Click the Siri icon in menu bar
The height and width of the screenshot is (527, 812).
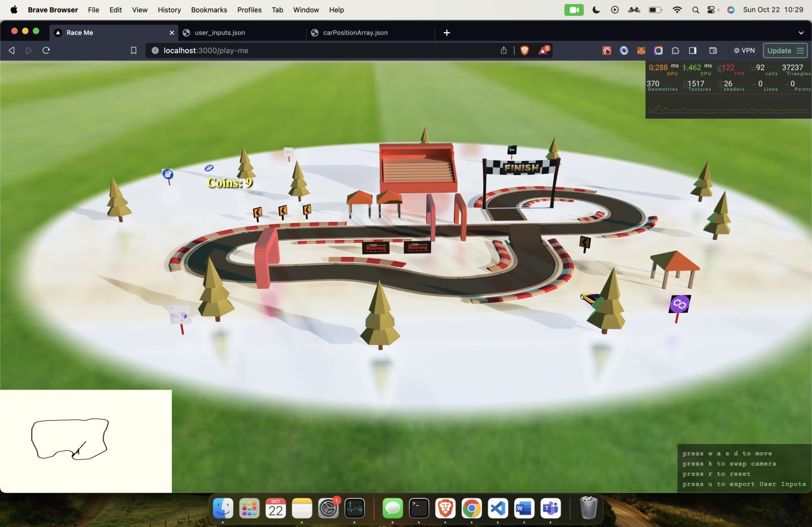pos(731,10)
